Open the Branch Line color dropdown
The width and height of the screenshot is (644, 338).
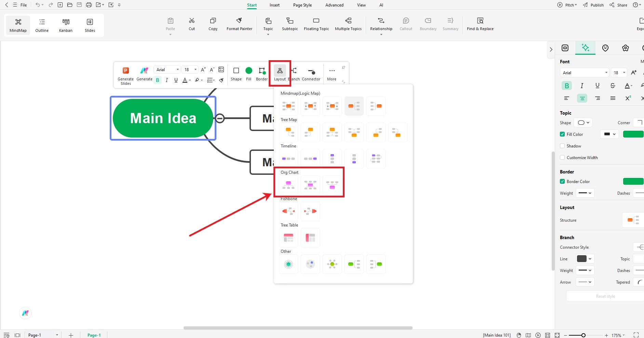[585, 259]
